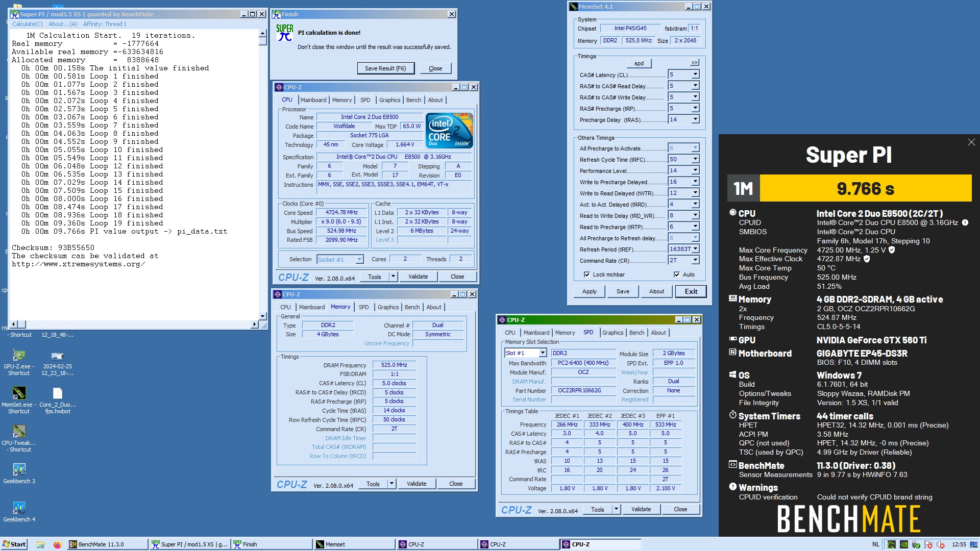Image resolution: width=980 pixels, height=551 pixels.
Task: Click the green C tray icon
Action: pyautogui.click(x=891, y=544)
